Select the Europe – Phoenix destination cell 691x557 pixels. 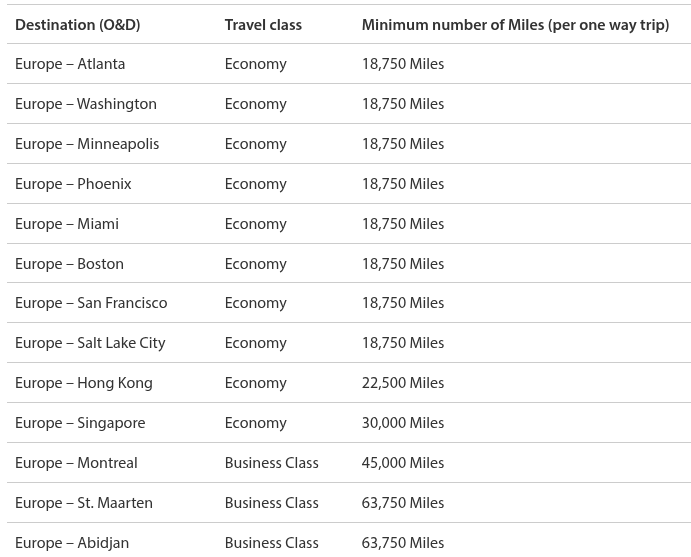[73, 184]
